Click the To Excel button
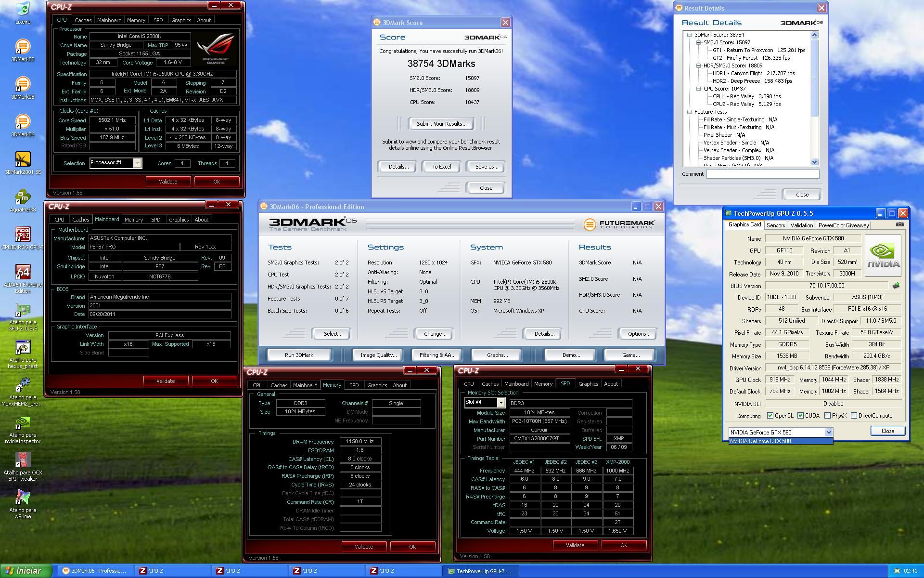 (441, 167)
